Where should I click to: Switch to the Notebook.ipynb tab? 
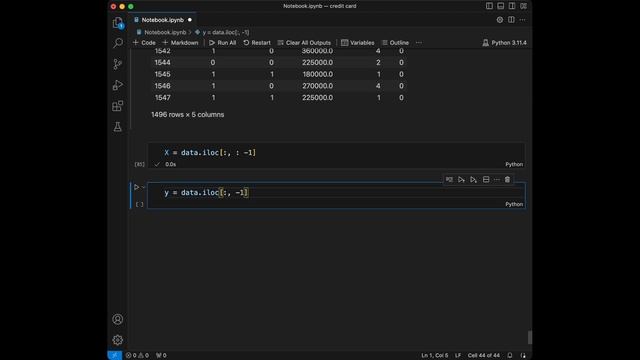click(x=162, y=20)
